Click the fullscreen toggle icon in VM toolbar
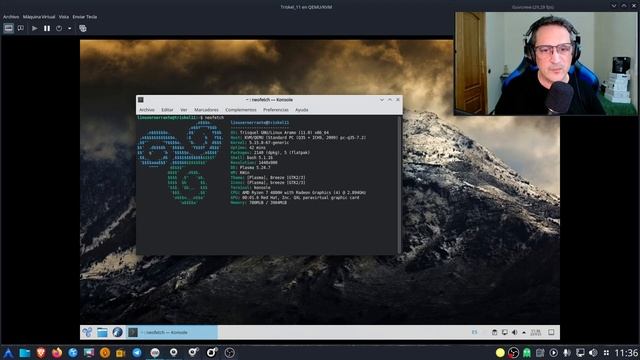 (x=83, y=29)
